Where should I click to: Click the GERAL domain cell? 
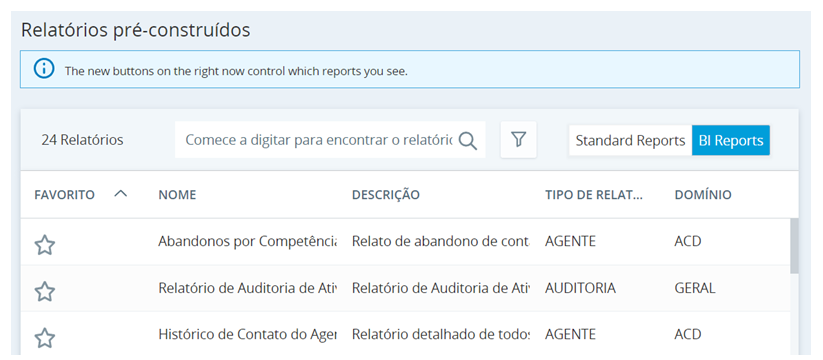point(694,288)
